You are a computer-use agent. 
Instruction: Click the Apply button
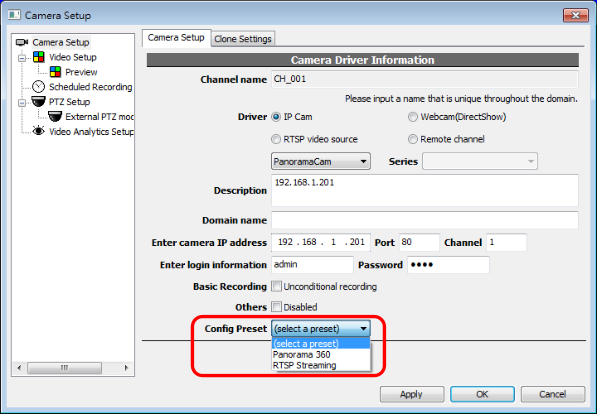(412, 394)
